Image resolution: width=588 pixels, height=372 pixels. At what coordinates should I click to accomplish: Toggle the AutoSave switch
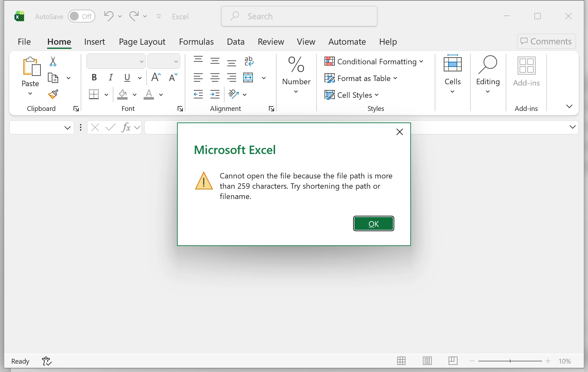point(82,16)
